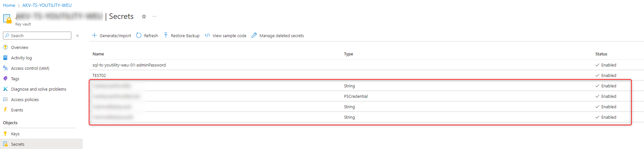
Task: Click the Secrets icon in the sidebar
Action: point(6,144)
